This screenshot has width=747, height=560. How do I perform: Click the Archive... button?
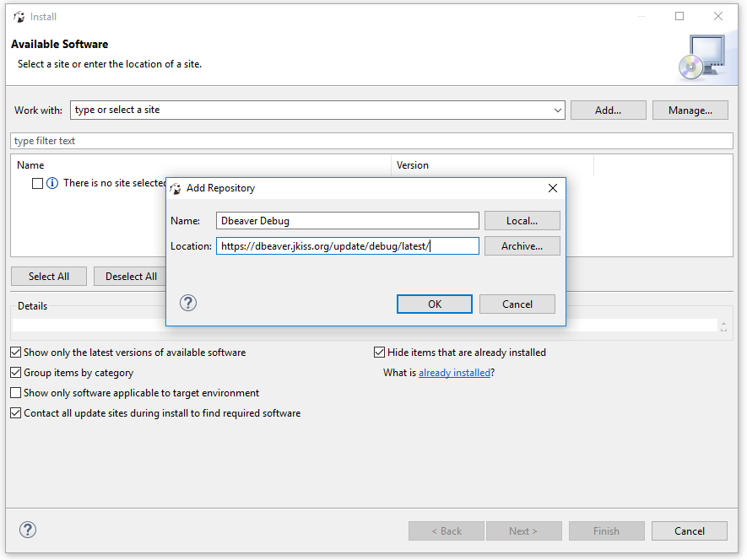click(x=522, y=246)
